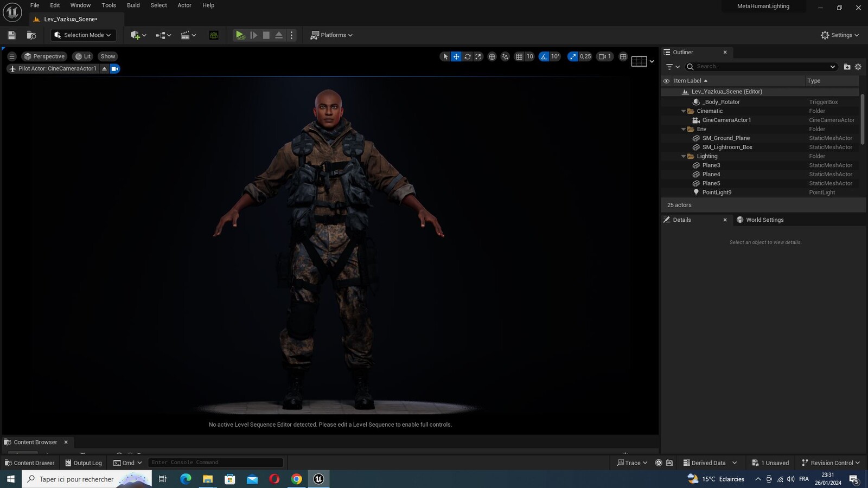Open viewport layout grid chevron
Screen dimensions: 868x488
coord(652,61)
